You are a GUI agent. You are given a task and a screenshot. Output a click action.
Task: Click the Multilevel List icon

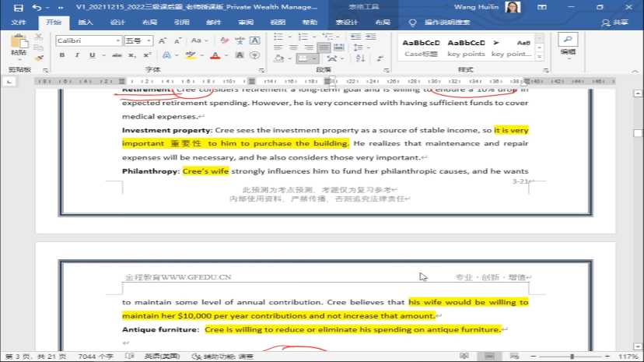coord(327,37)
